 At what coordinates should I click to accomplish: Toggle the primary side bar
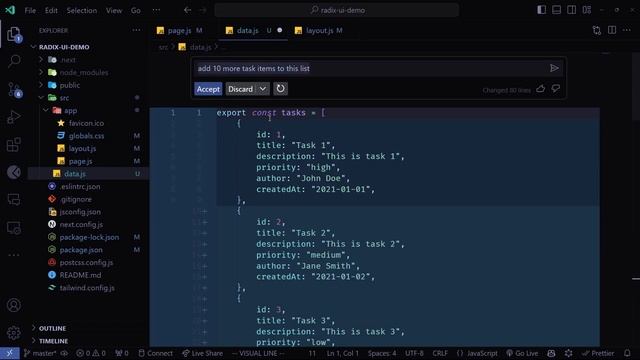542,10
